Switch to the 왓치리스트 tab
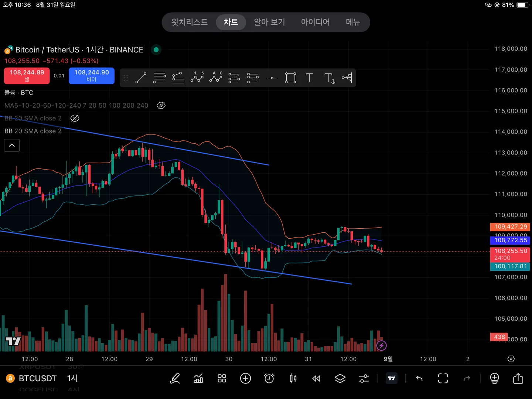532x399 pixels. (x=190, y=22)
